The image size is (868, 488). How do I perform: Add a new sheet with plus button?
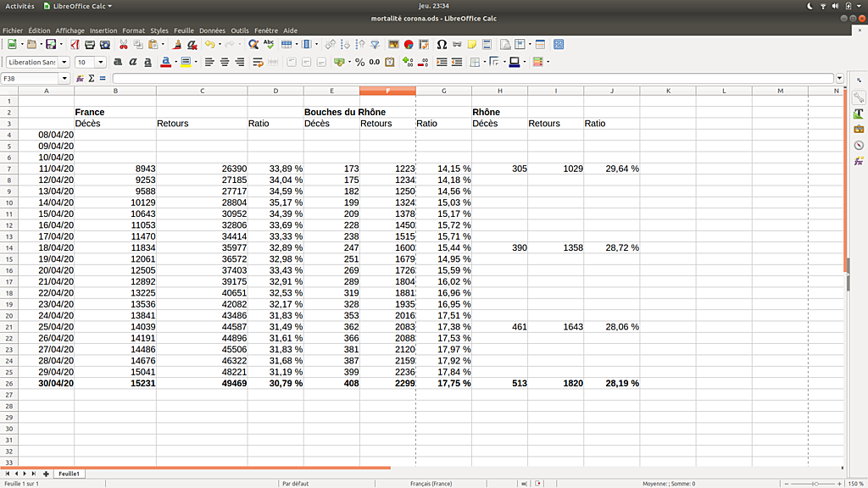pos(46,474)
